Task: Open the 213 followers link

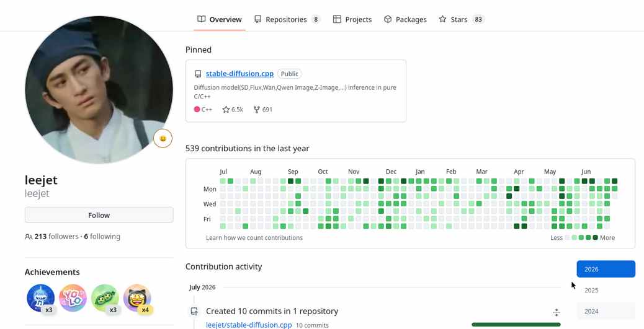Action: (56, 236)
